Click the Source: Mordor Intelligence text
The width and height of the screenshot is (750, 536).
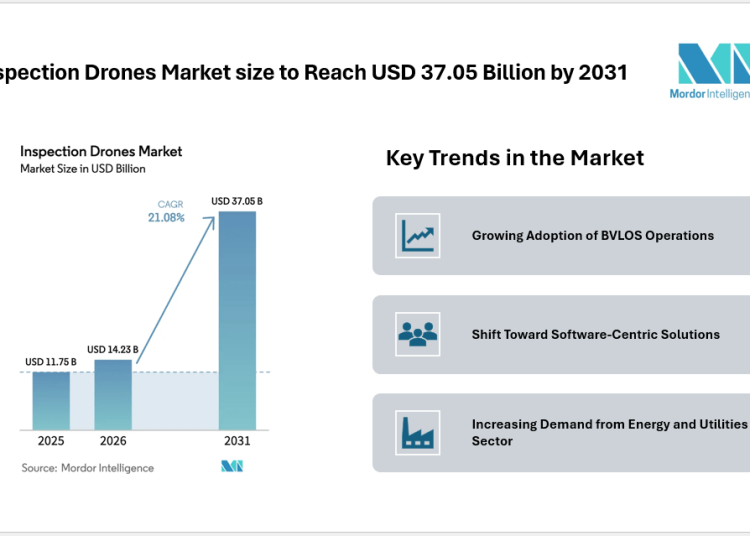tap(88, 467)
